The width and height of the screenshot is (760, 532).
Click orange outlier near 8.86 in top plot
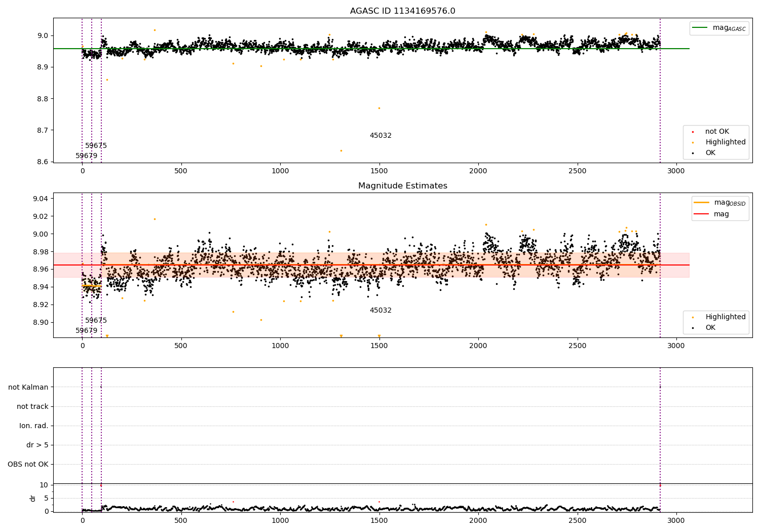pyautogui.click(x=107, y=80)
